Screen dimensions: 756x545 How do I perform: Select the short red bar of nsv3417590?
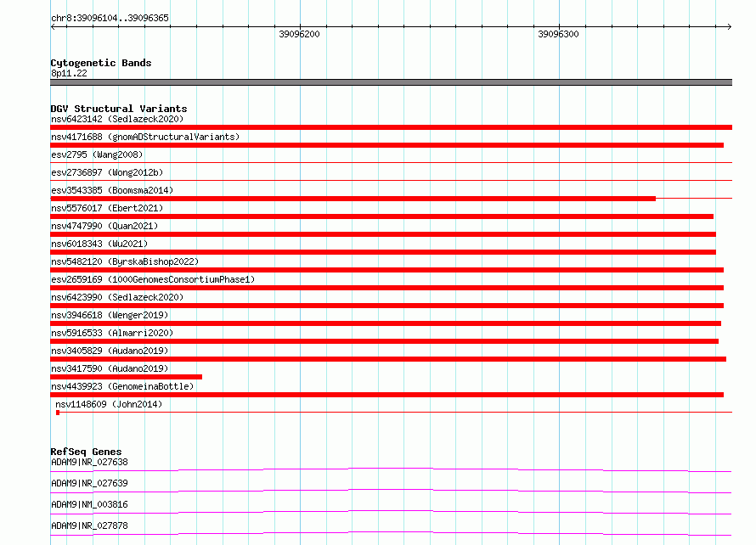[x=126, y=377]
